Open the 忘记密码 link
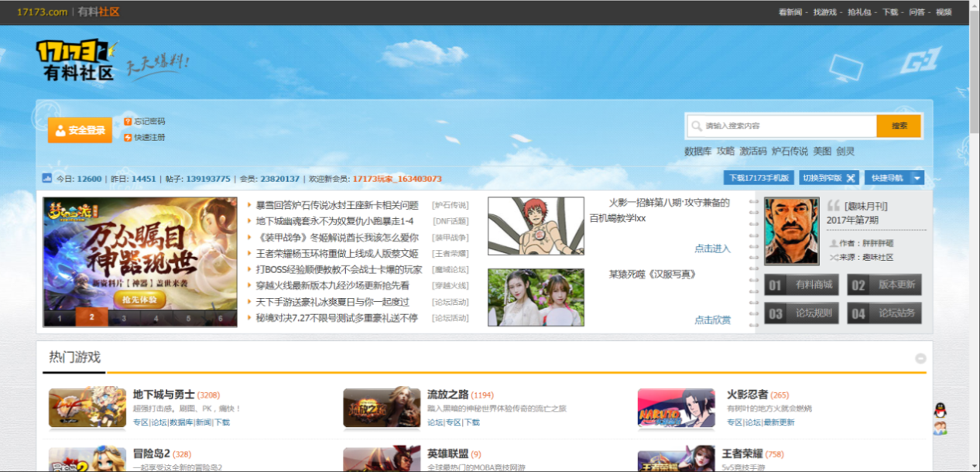The width and height of the screenshot is (980, 472). (149, 121)
